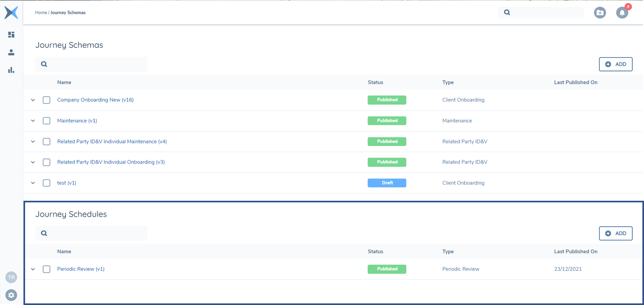Expand the Related Party ID&V Individual Maintenance row
This screenshot has height=305, width=644.
coord(33,142)
